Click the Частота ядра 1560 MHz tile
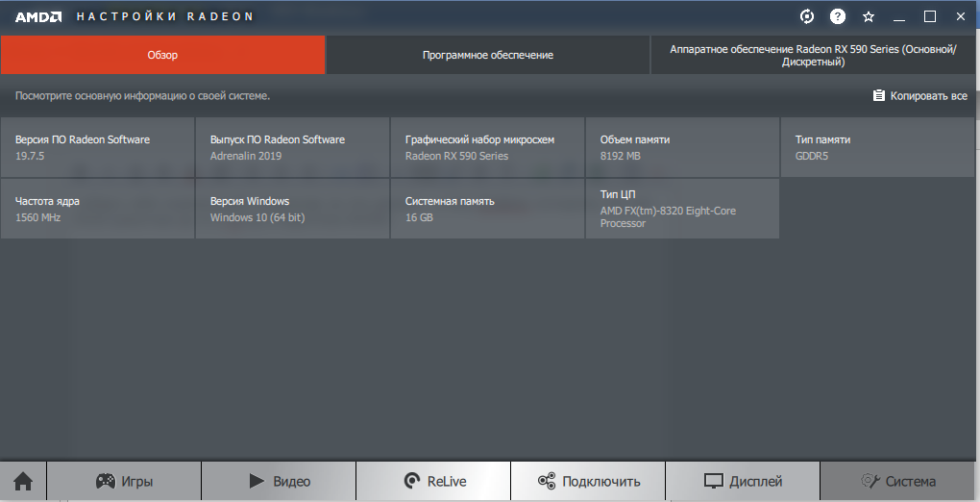This screenshot has width=980, height=502. click(97, 209)
